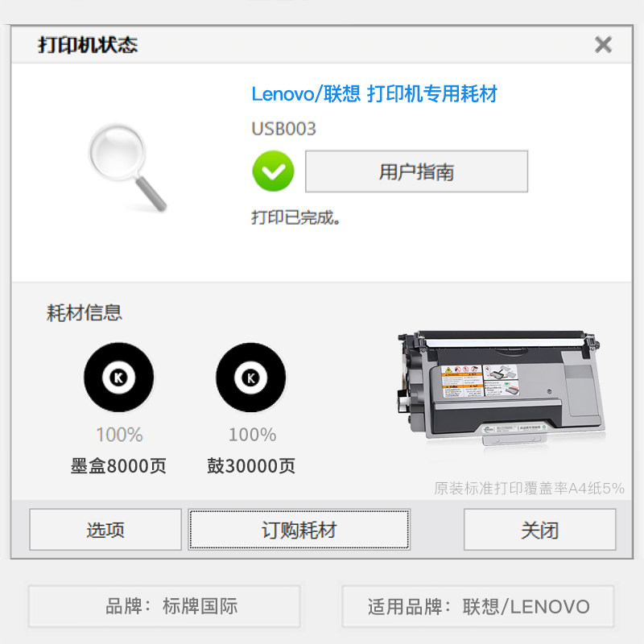Screen dimensions: 644x644
Task: Click the USB003 port label
Action: [x=283, y=129]
